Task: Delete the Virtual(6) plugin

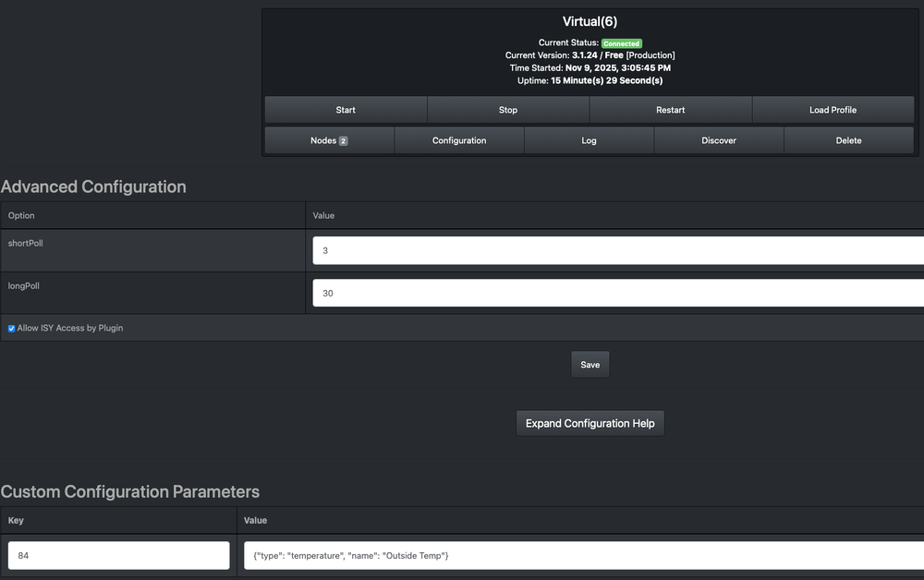Action: coord(848,140)
